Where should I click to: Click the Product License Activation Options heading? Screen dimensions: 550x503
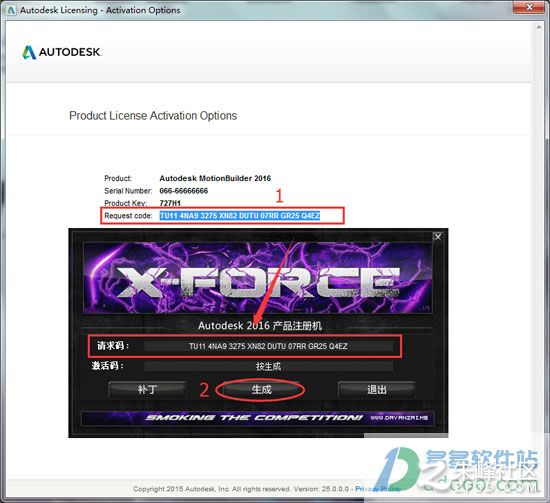[x=153, y=115]
